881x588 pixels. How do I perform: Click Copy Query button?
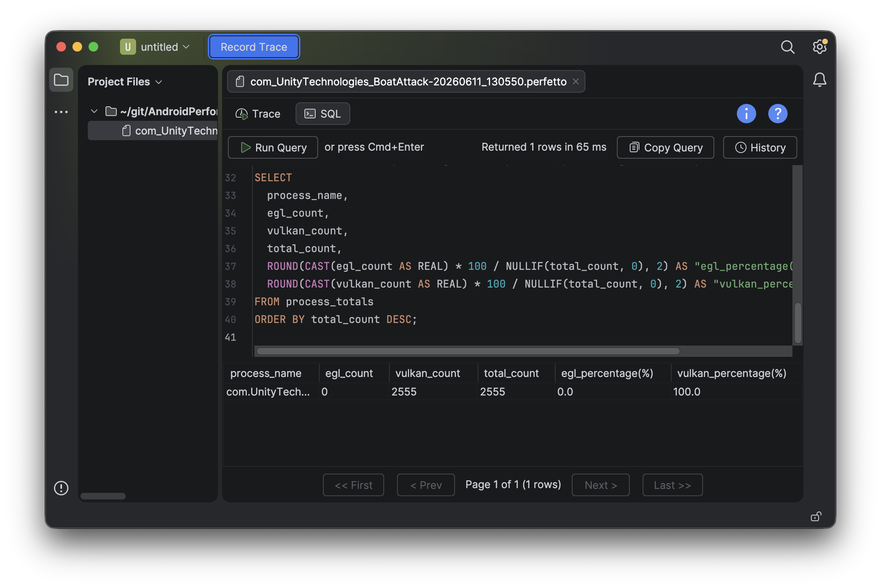[x=666, y=147]
